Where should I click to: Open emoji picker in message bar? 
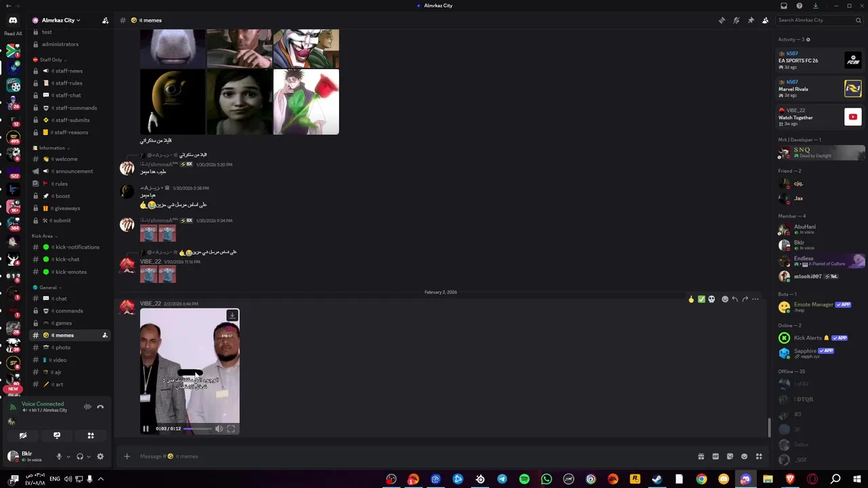coord(744,456)
